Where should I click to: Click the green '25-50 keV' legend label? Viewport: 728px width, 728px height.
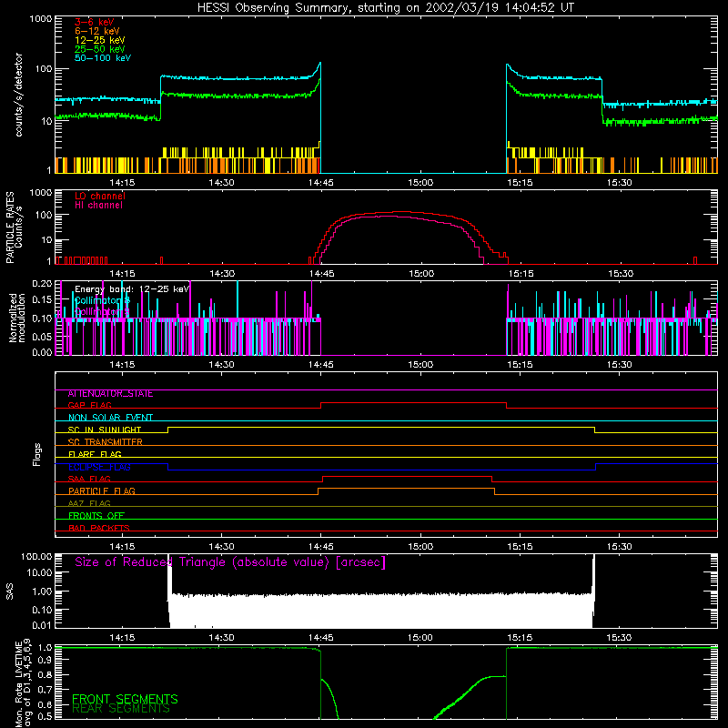click(x=100, y=49)
